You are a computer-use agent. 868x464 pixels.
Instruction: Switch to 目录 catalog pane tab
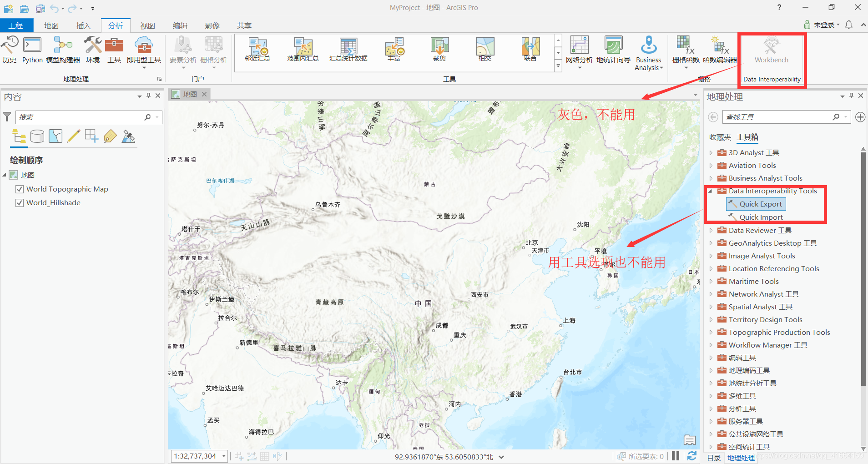714,458
